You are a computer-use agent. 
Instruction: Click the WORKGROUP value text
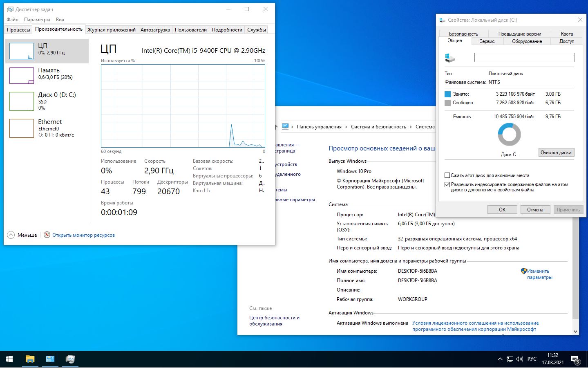click(x=412, y=299)
